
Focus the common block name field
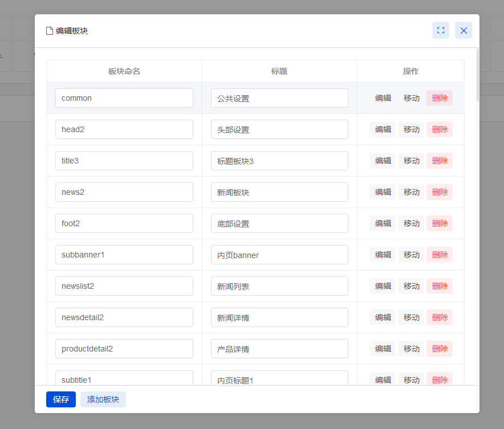[x=124, y=98]
